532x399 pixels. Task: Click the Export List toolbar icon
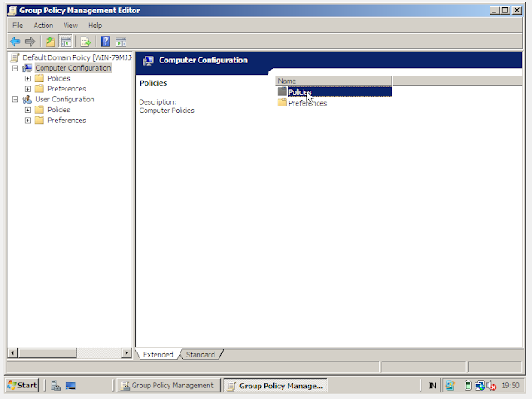pyautogui.click(x=86, y=42)
